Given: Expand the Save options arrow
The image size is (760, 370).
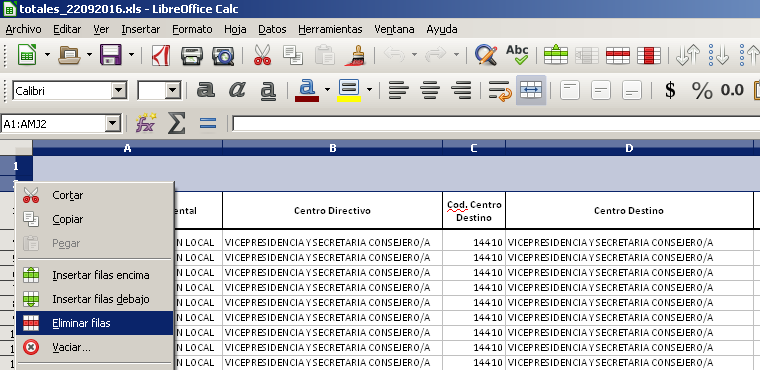Looking at the screenshot, I should click(x=131, y=54).
